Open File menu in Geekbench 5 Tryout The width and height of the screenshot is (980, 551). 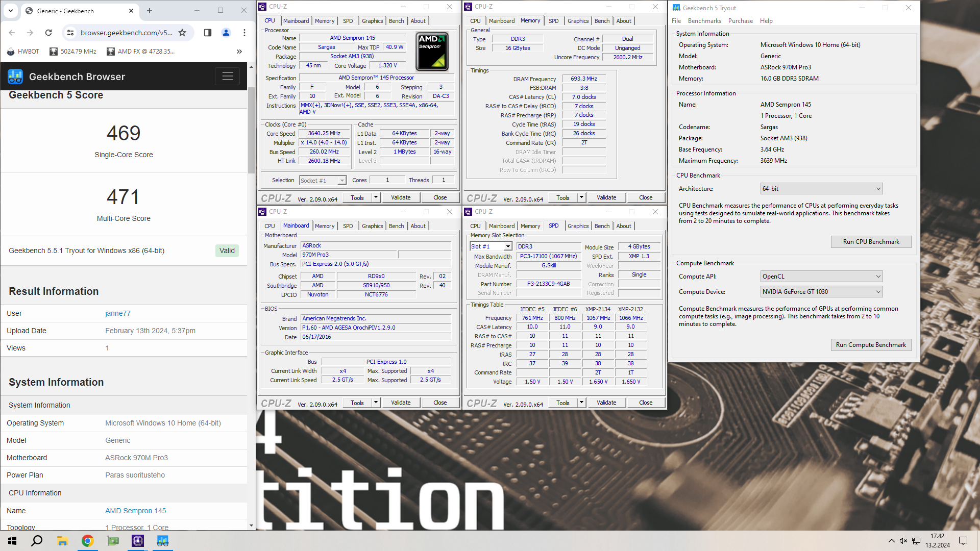pyautogui.click(x=676, y=21)
